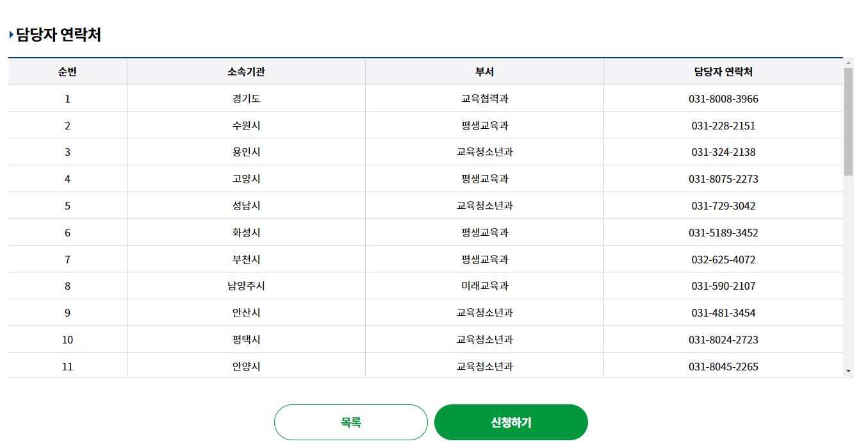Click the 담당자 연락처 column header
Image resolution: width=868 pixels, height=446 pixels.
(723, 72)
